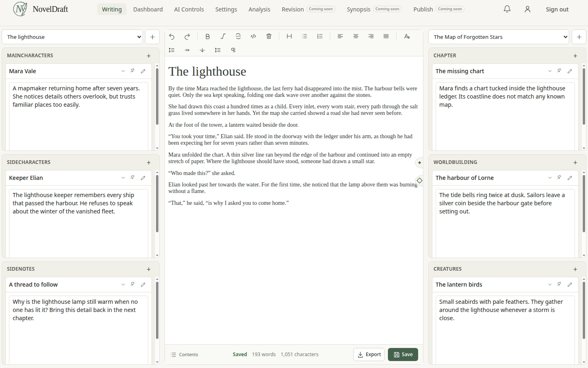
Task: Open the Analysis tab
Action: [259, 9]
